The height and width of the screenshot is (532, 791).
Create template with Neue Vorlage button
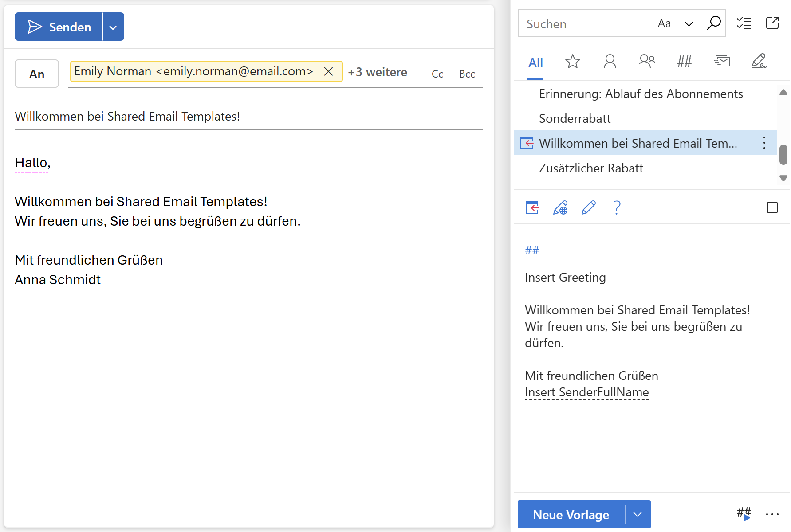(x=571, y=515)
